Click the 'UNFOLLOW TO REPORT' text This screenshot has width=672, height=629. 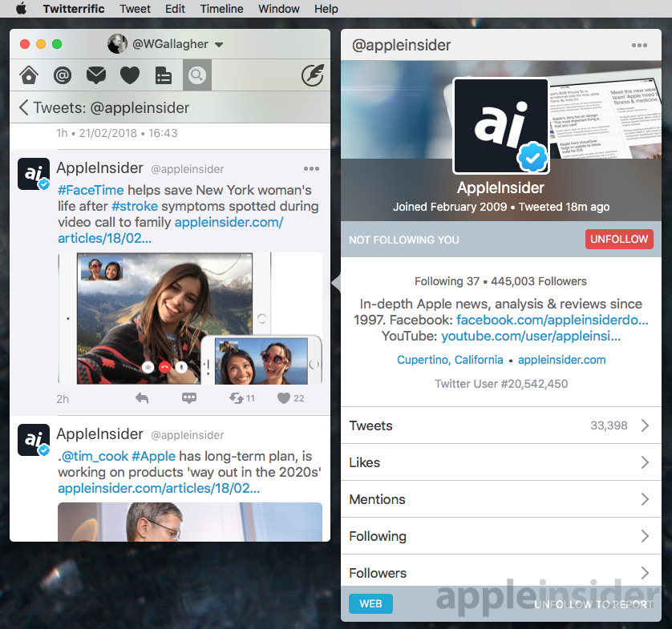pos(593,604)
